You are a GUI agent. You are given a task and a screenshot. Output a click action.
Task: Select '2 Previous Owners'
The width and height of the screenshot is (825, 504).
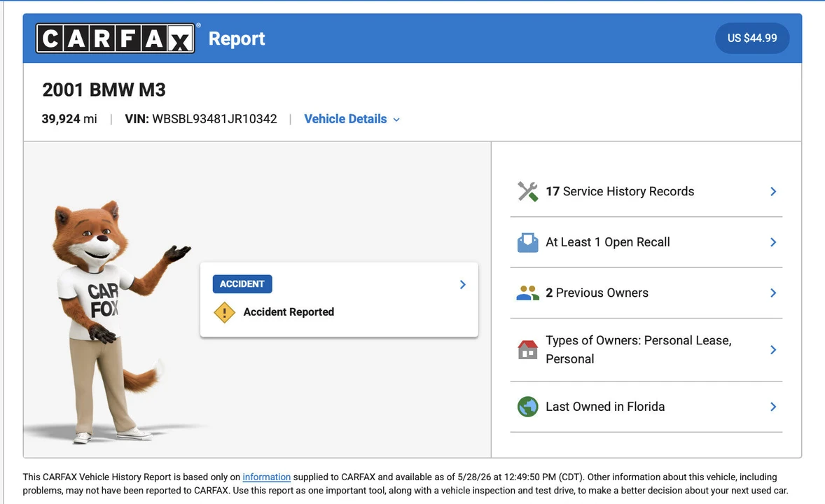click(x=597, y=293)
